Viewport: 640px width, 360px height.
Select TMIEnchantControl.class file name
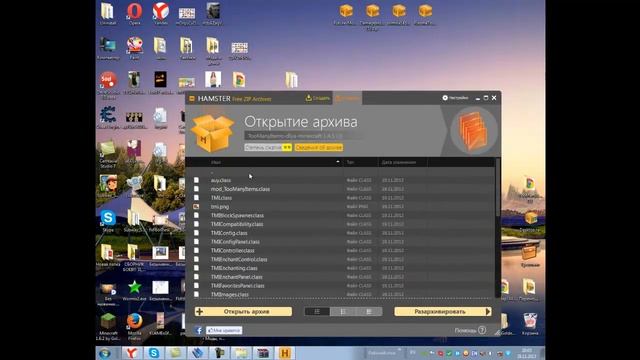(x=239, y=260)
